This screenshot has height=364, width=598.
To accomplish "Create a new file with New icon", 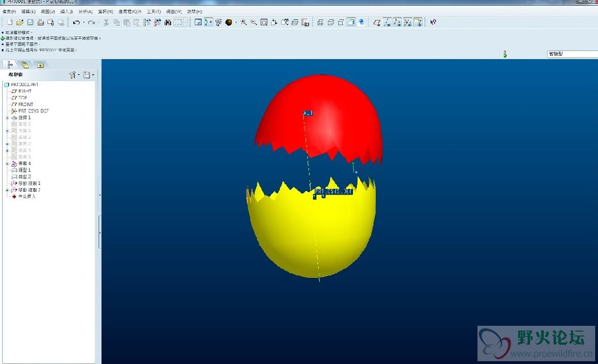I will 10,22.
